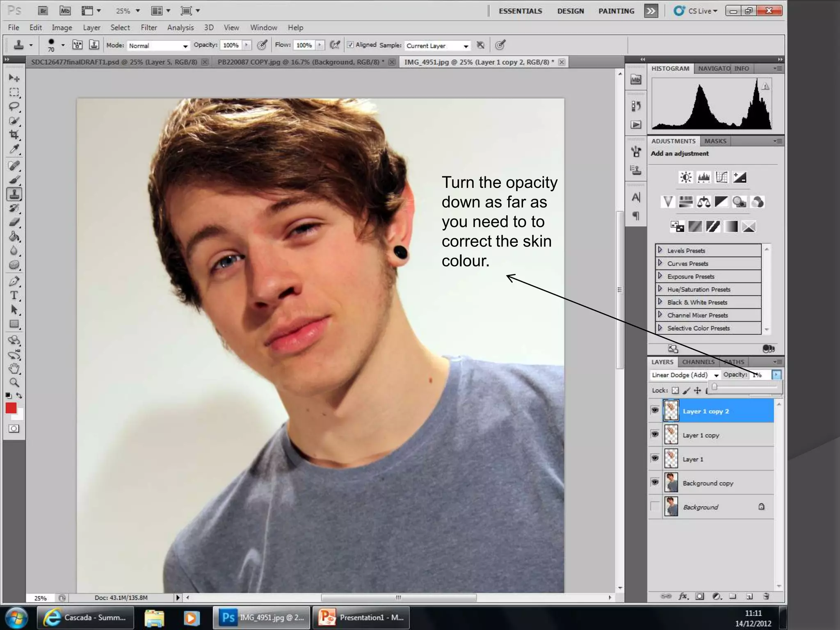
Task: Toggle Quick Mask mode
Action: click(14, 429)
